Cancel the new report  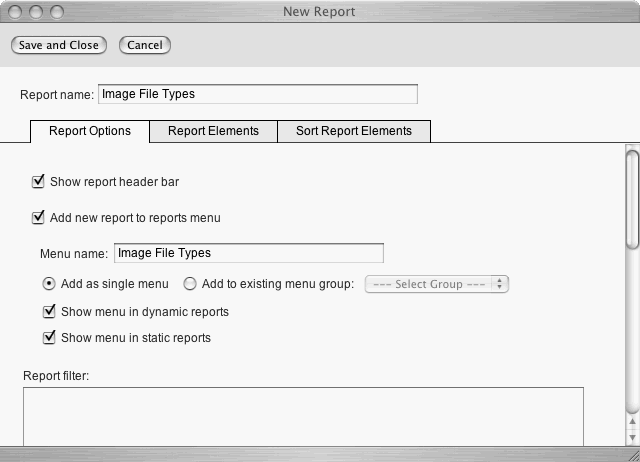145,45
